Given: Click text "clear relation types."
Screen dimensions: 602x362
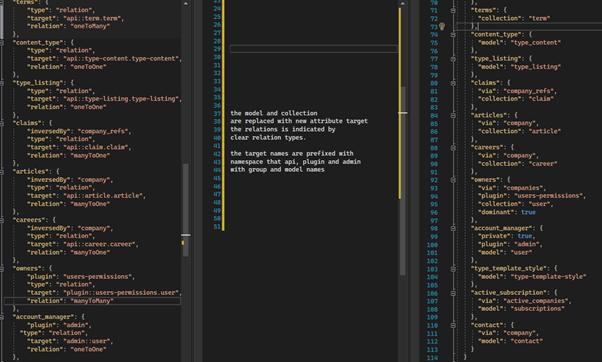Looking at the screenshot, I should pos(268,137).
